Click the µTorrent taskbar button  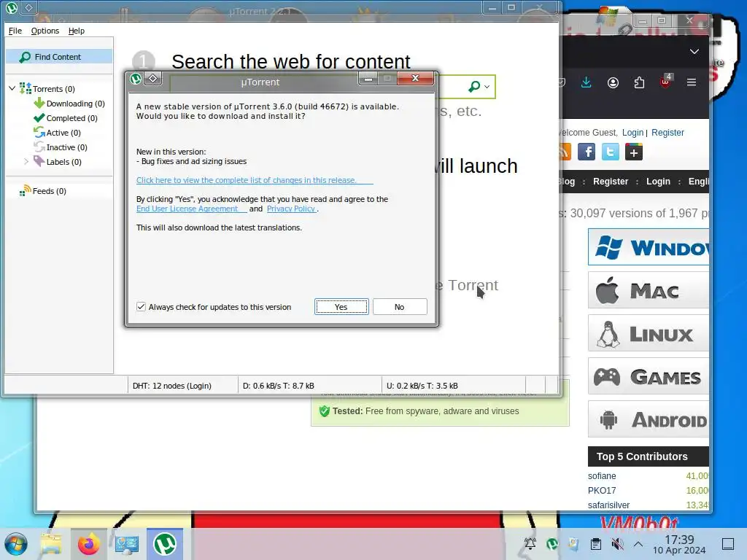coord(165,544)
